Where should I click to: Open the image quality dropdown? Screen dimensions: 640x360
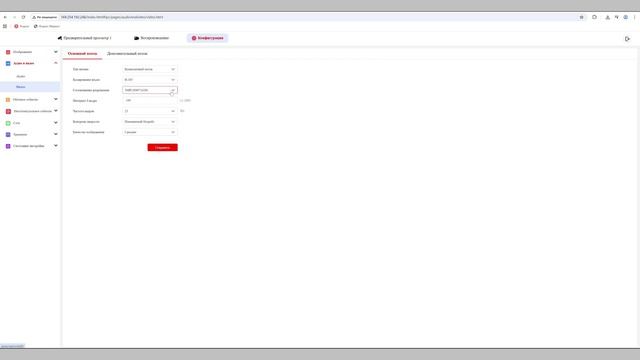[150, 132]
